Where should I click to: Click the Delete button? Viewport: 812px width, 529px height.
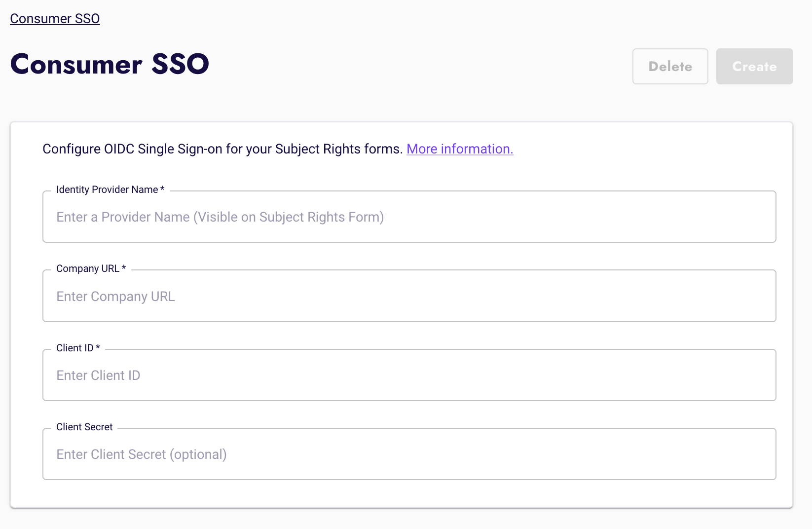pos(670,66)
